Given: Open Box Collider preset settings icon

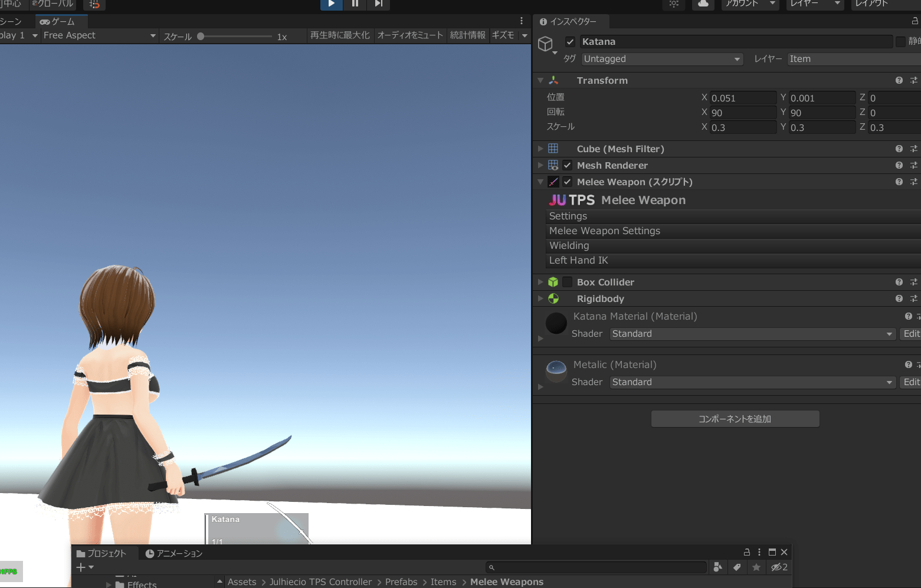Looking at the screenshot, I should click(x=913, y=282).
